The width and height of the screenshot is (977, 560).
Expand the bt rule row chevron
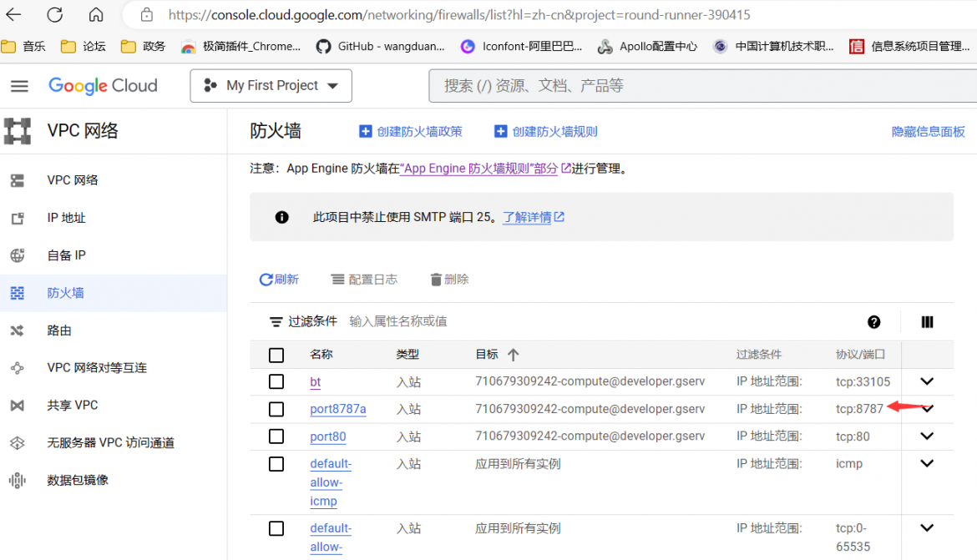click(x=927, y=381)
